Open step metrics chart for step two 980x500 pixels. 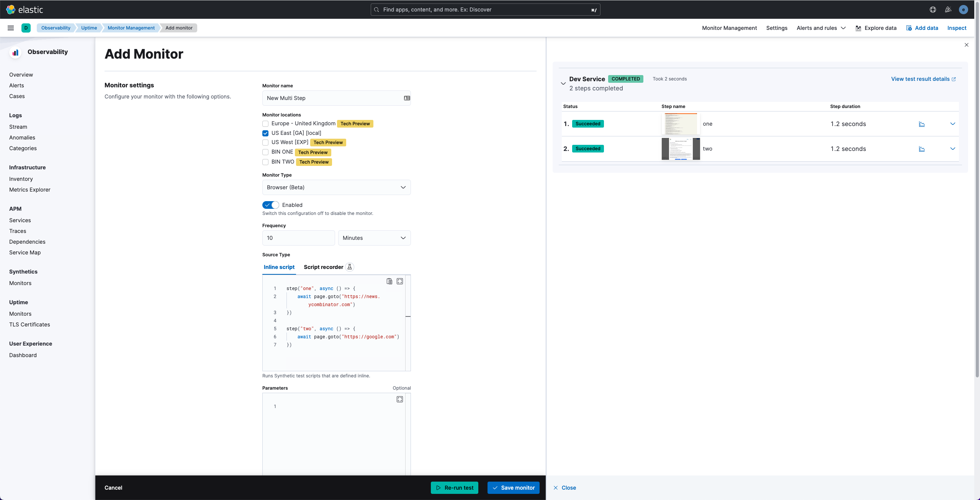[922, 149]
